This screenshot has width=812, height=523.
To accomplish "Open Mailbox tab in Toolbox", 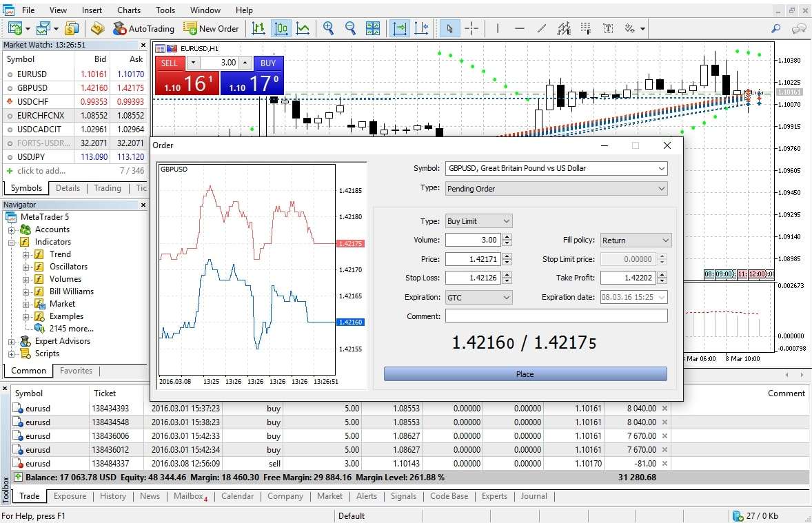I will coord(190,496).
